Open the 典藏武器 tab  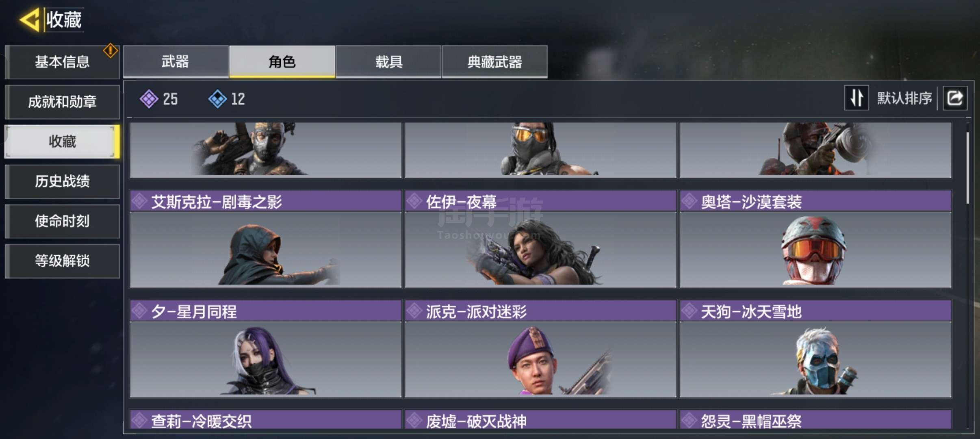494,61
